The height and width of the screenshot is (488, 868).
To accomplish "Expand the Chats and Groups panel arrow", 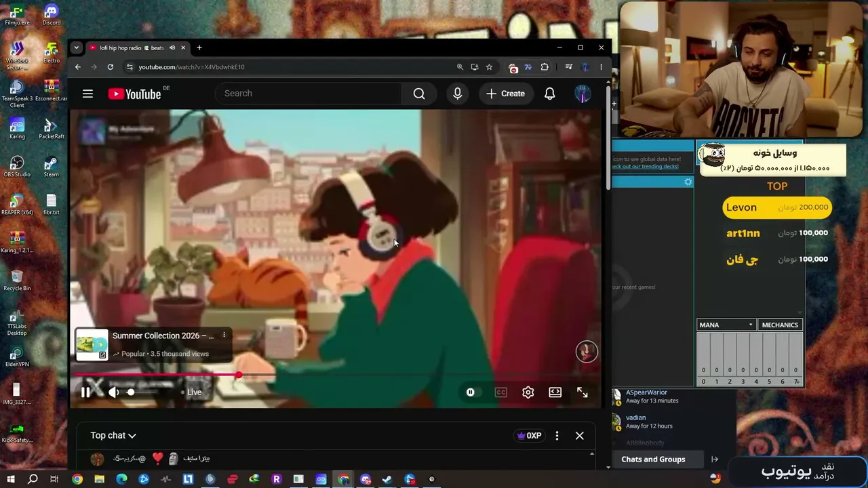I will click(714, 460).
